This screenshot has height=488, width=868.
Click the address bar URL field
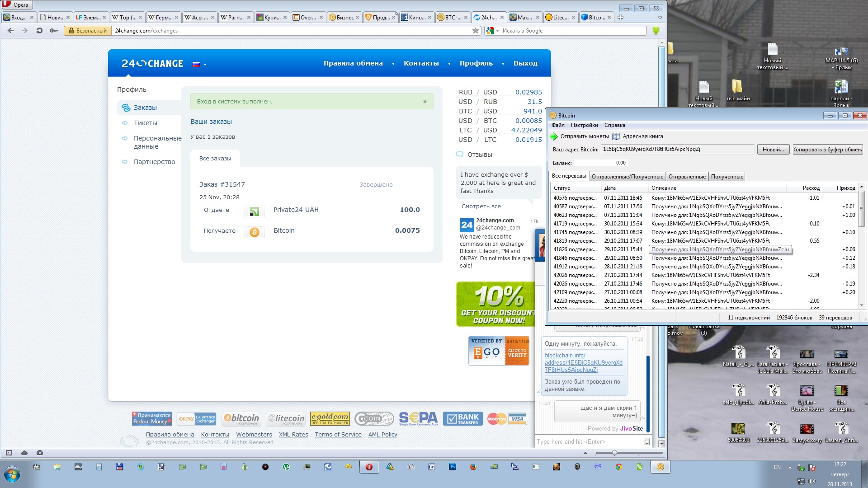292,31
